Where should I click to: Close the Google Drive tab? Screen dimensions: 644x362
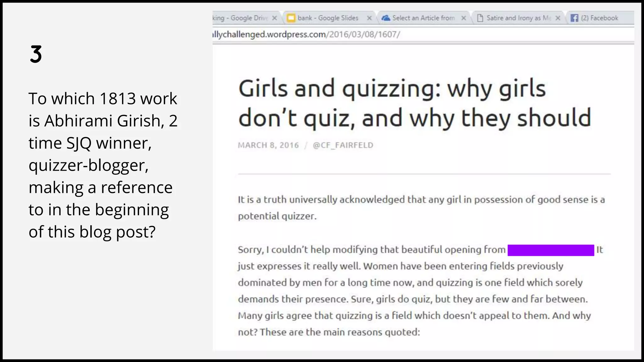point(275,18)
